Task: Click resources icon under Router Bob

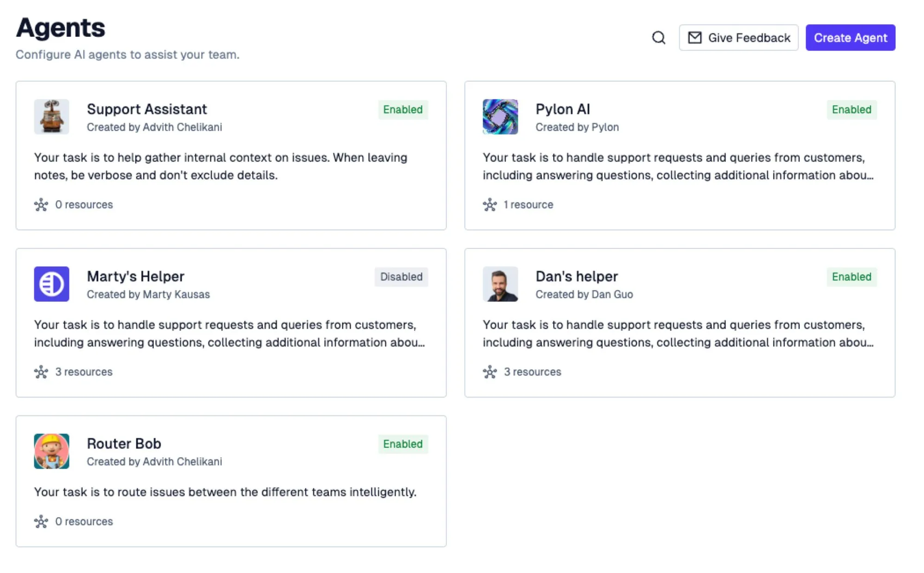Action: tap(41, 522)
